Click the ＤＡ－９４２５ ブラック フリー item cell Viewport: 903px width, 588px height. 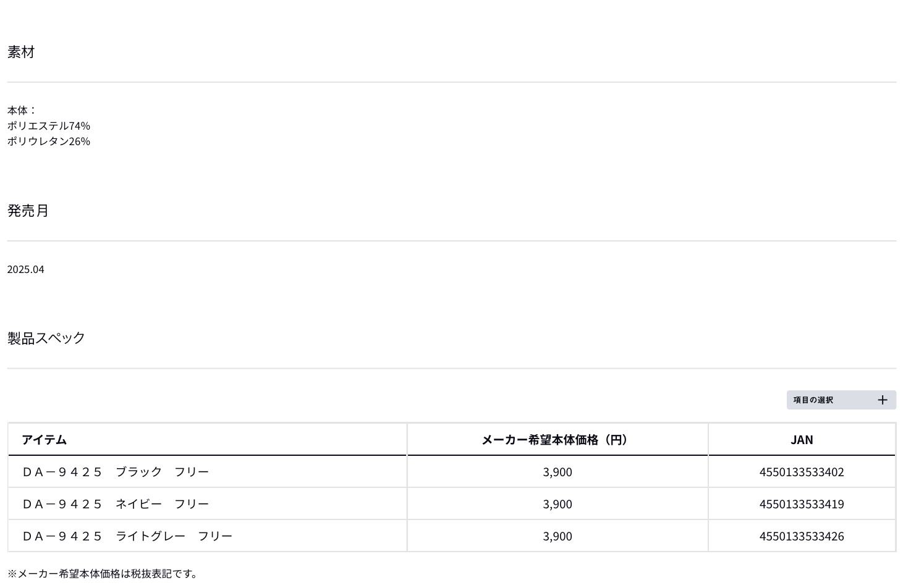[116, 472]
